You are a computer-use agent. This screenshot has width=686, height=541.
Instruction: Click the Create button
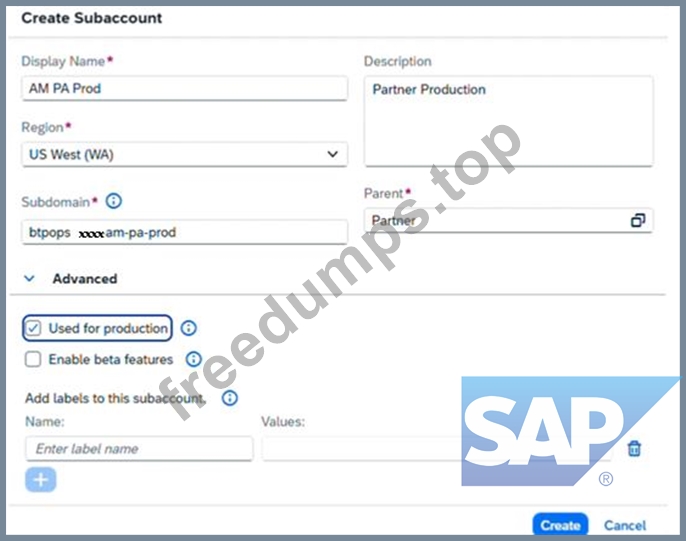(560, 524)
